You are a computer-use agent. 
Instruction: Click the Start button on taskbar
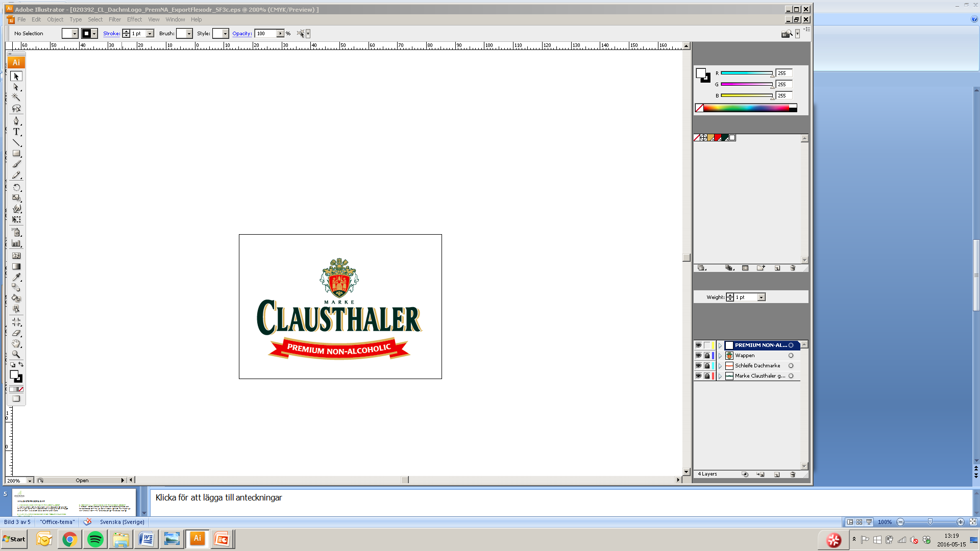pyautogui.click(x=14, y=539)
